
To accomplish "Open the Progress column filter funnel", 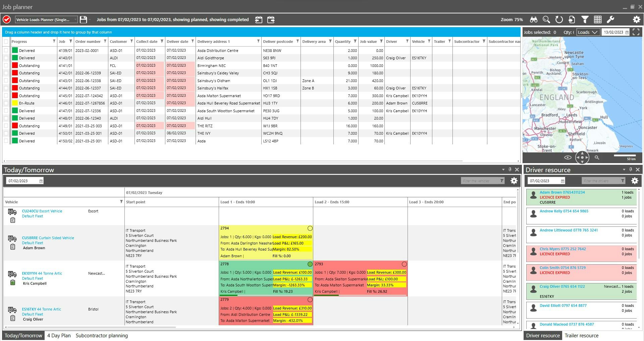I will [x=54, y=42].
